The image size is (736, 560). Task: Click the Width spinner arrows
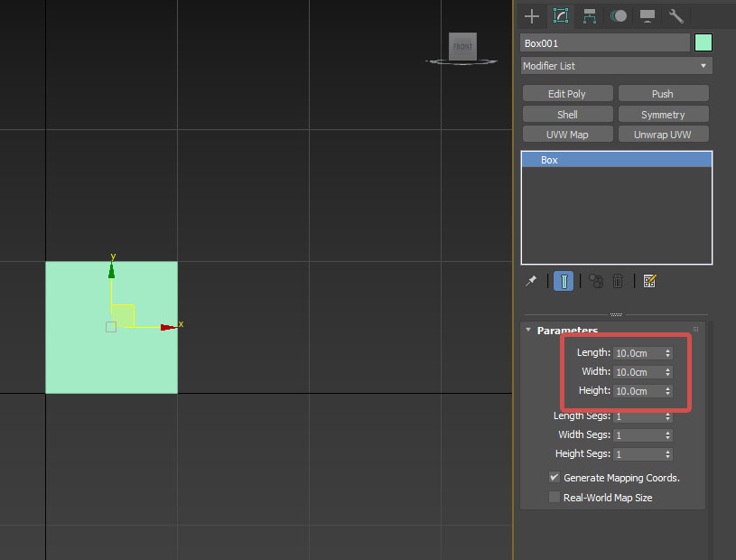pos(667,372)
